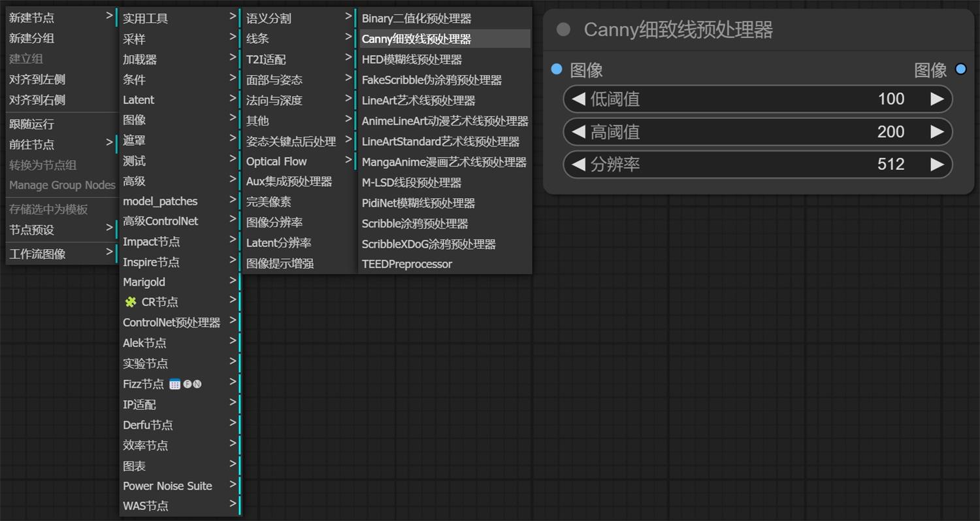Open the 实用工具 category
The width and height of the screenshot is (980, 521).
pyautogui.click(x=179, y=18)
